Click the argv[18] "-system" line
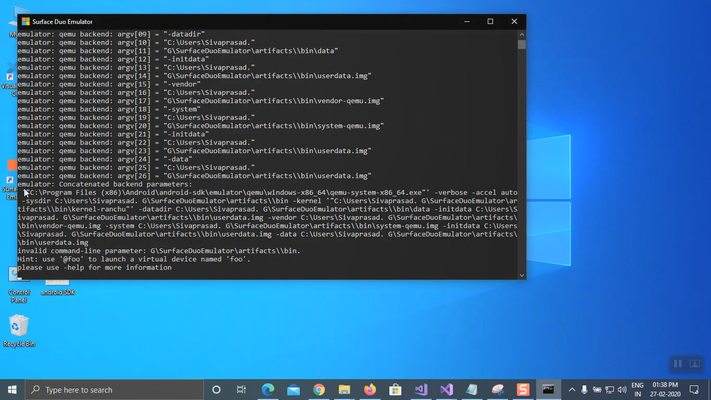711x400 pixels. click(109, 109)
